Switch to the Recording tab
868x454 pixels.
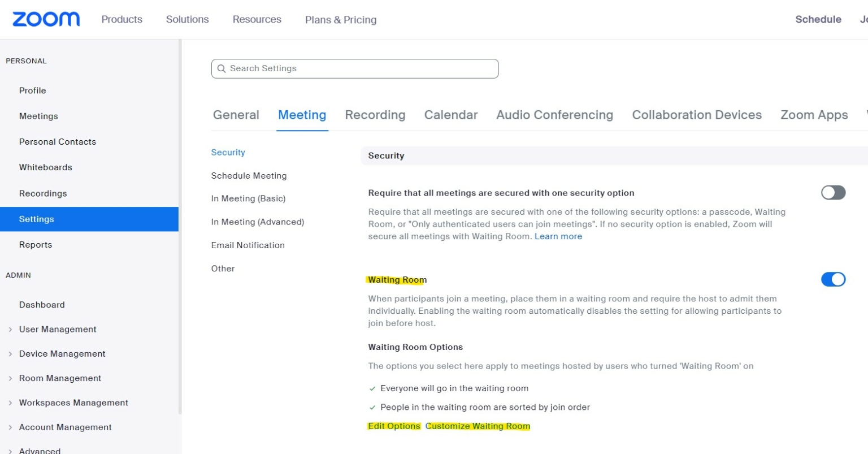pyautogui.click(x=375, y=115)
